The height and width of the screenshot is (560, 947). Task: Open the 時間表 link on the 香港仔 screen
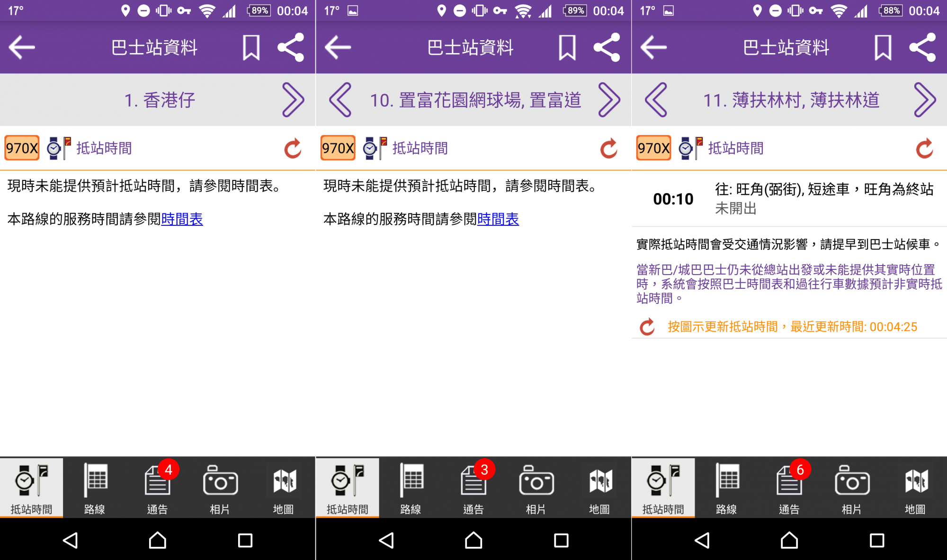point(182,219)
